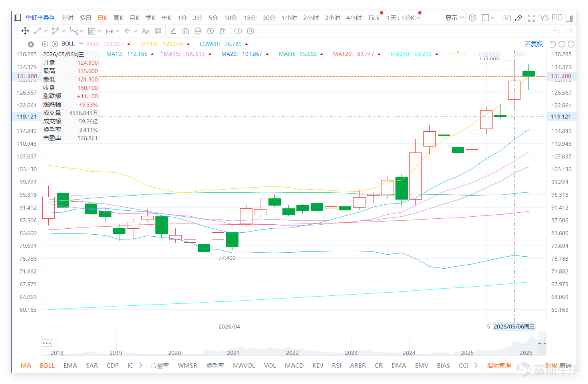This screenshot has width=588, height=384.
Task: Select the range measure tool
Action: pyautogui.click(x=110, y=31)
